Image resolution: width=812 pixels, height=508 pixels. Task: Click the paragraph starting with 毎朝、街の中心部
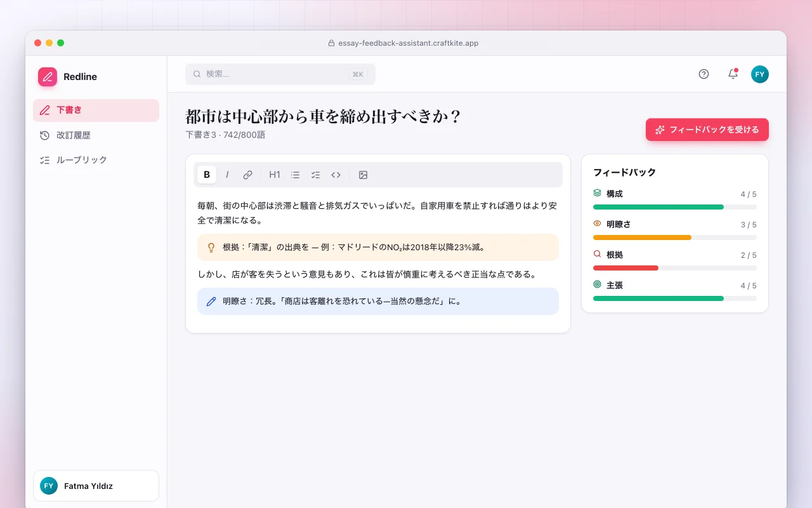[378, 213]
